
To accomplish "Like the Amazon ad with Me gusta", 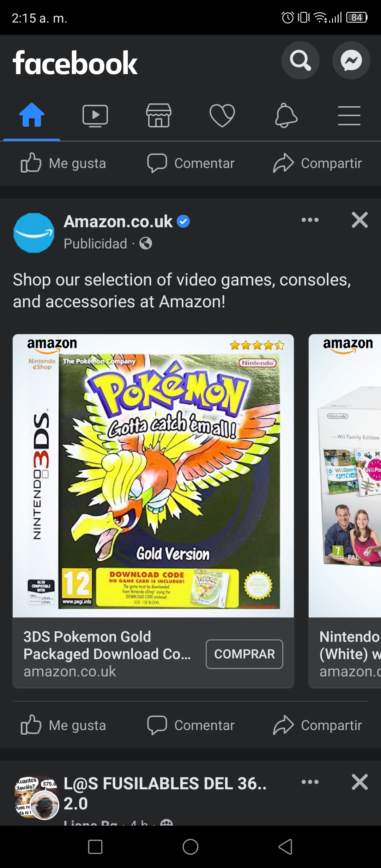I will [64, 725].
